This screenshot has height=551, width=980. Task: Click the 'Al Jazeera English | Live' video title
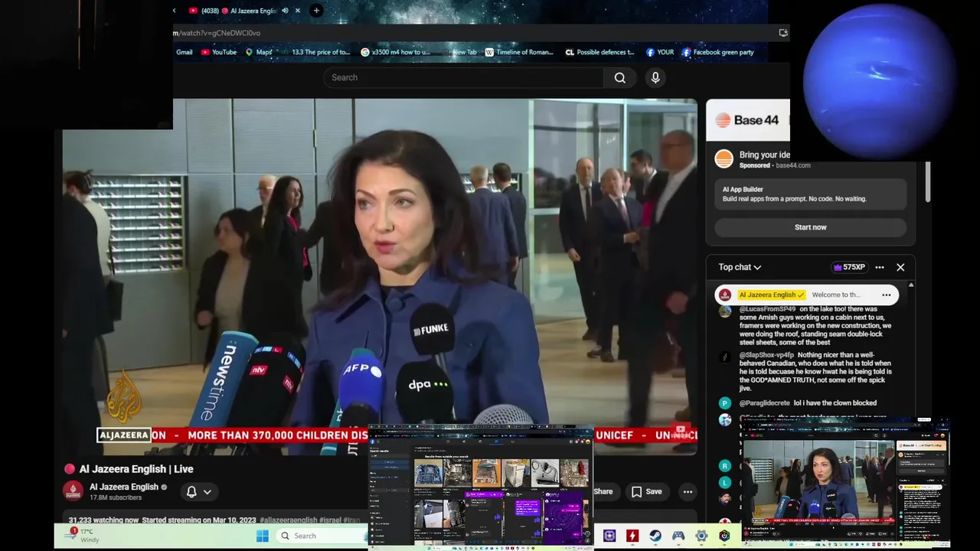click(x=136, y=469)
